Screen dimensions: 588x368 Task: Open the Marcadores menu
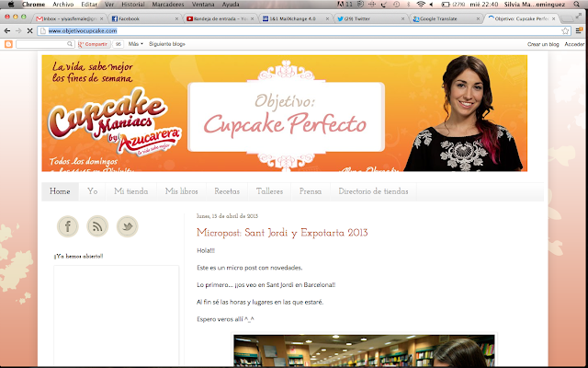(x=168, y=5)
